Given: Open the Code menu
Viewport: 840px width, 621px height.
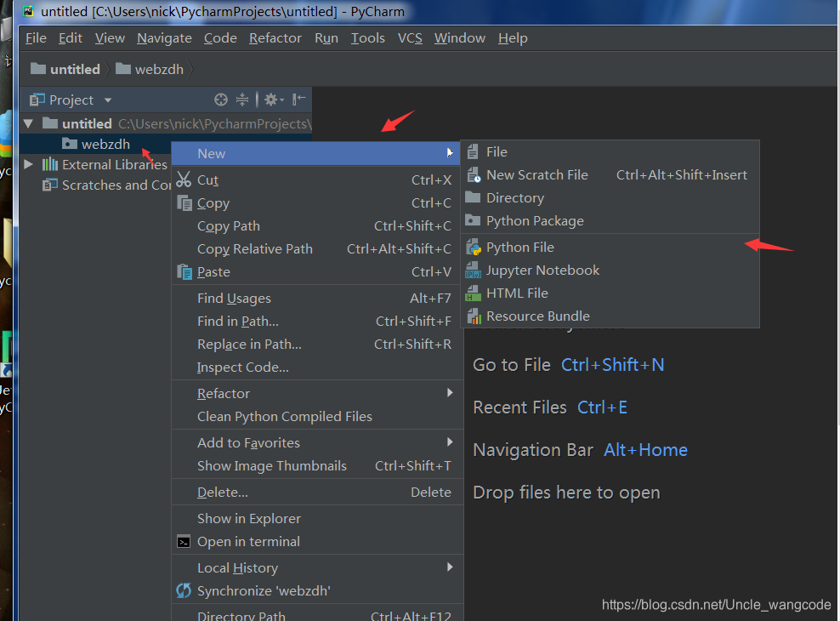Looking at the screenshot, I should tap(220, 38).
